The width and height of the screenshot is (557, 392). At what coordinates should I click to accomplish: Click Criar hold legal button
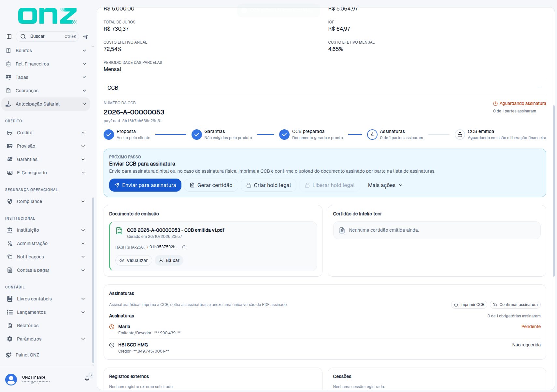(x=268, y=185)
